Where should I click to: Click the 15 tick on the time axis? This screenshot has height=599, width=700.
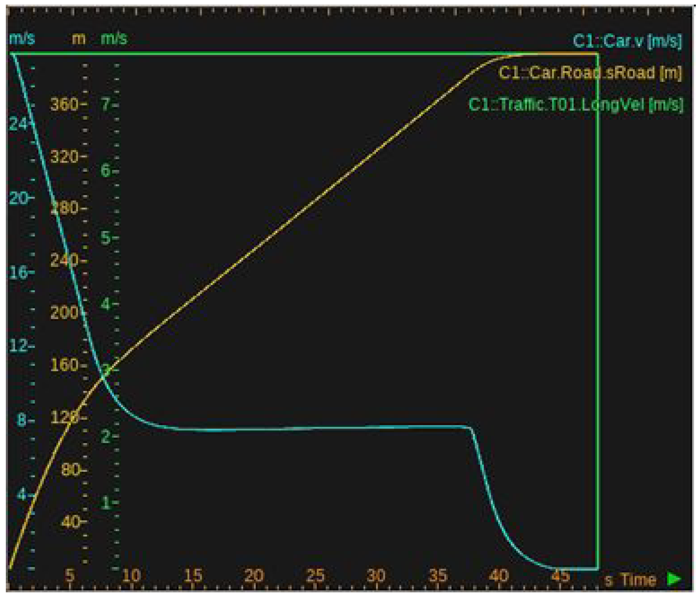click(193, 576)
